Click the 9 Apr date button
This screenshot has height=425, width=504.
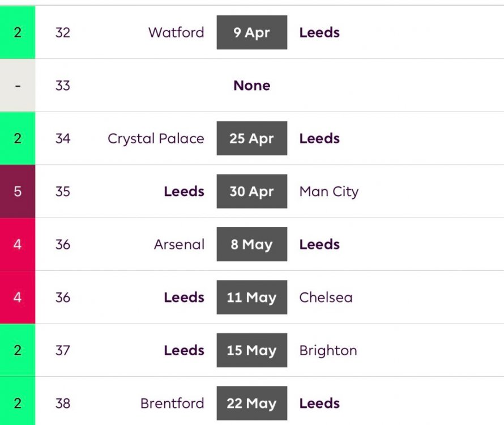click(251, 32)
